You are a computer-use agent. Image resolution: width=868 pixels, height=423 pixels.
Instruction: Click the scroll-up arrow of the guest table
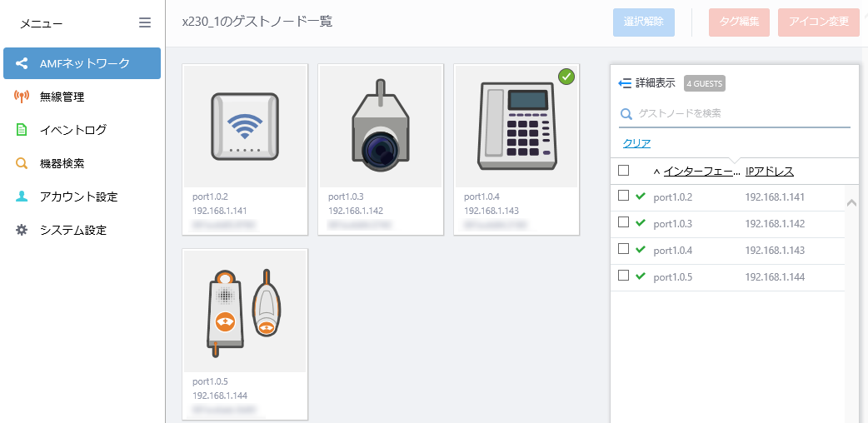pyautogui.click(x=852, y=202)
